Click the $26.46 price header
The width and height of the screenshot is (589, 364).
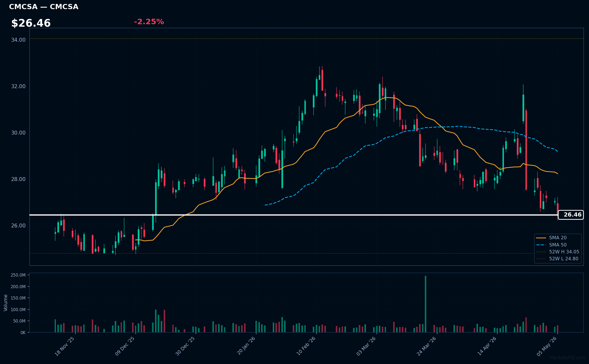[x=31, y=23]
